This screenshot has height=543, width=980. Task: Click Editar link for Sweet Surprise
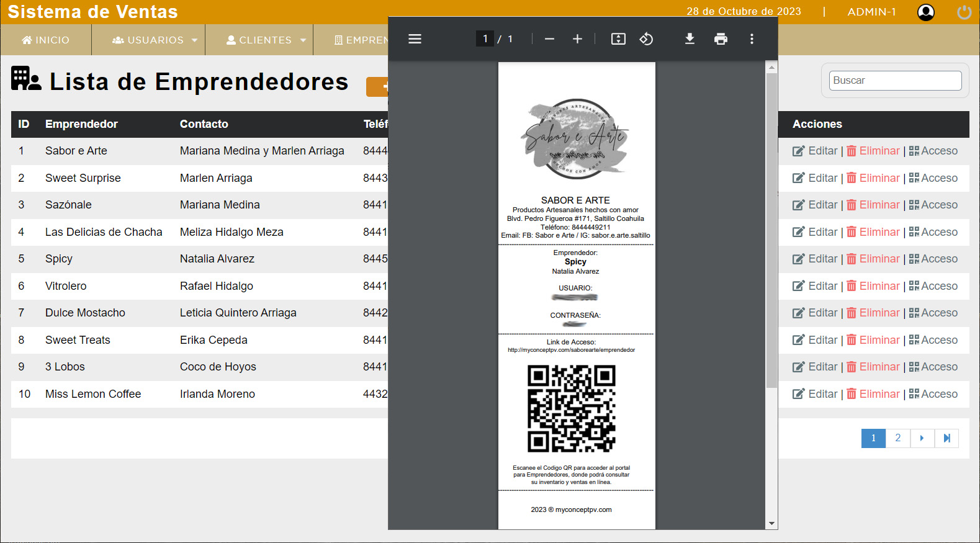tap(823, 178)
